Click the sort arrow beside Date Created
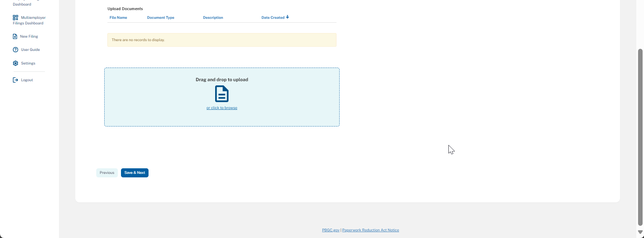644x238 pixels. tap(288, 17)
